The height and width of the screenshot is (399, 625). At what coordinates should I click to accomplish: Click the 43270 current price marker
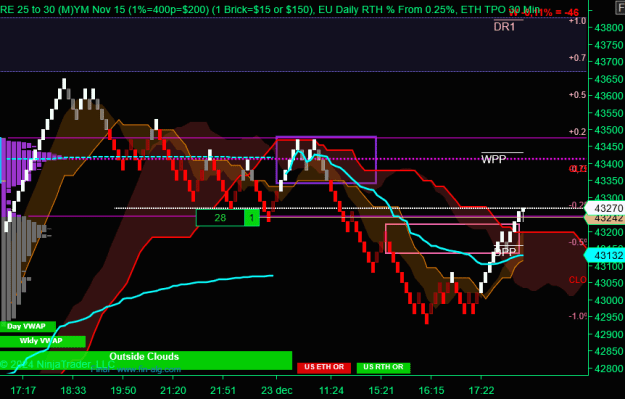click(606, 208)
